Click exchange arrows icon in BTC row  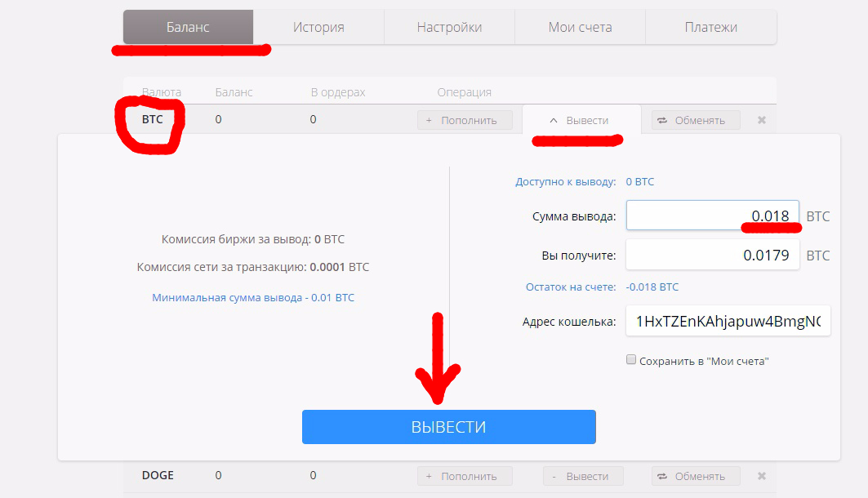[x=662, y=120]
